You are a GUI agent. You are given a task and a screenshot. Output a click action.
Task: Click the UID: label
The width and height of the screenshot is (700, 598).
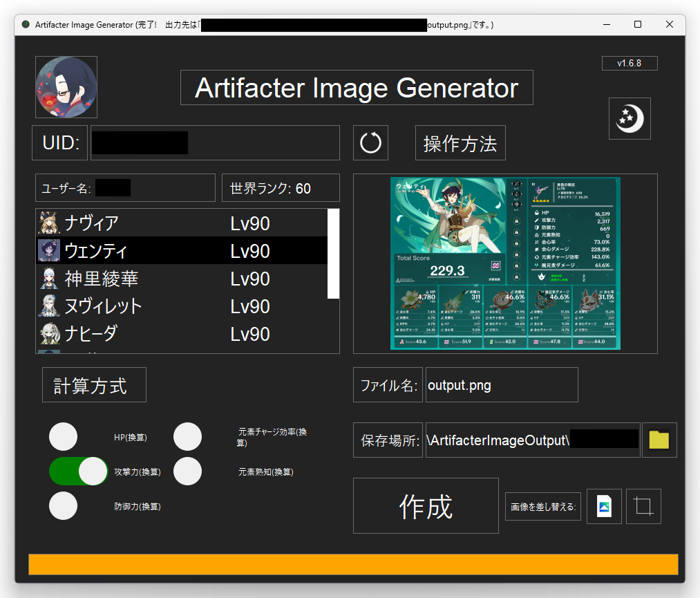(60, 143)
